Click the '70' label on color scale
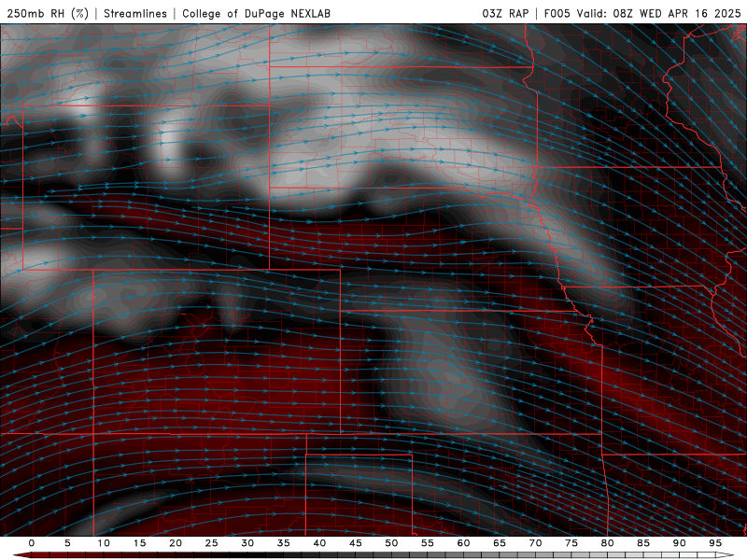747x560 pixels. (x=535, y=543)
